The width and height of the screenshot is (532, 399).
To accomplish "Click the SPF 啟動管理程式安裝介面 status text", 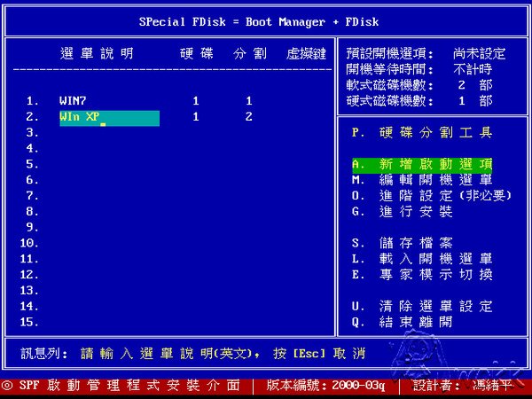I will tap(129, 386).
